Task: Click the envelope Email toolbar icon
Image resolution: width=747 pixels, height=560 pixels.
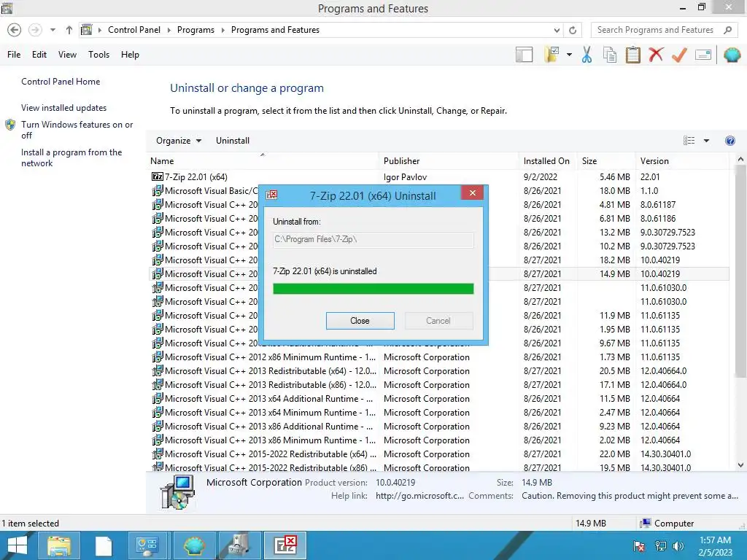Action: click(x=703, y=55)
